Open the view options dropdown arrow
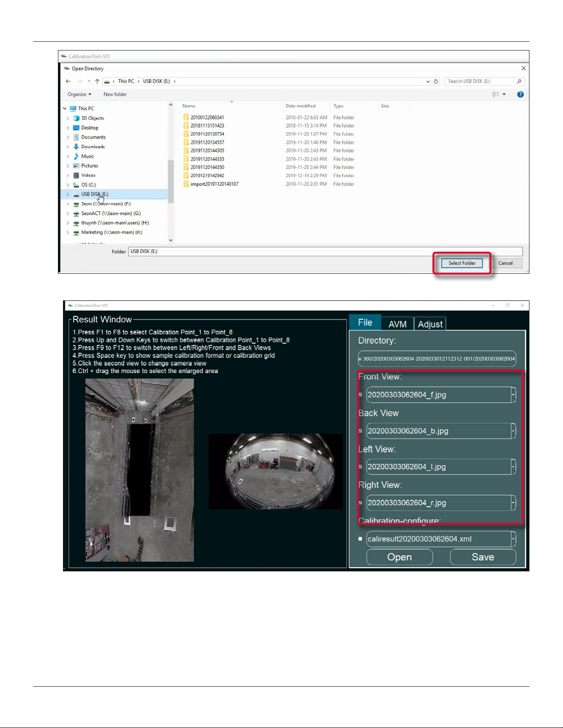Viewport: 563px width, 728px height. (504, 95)
